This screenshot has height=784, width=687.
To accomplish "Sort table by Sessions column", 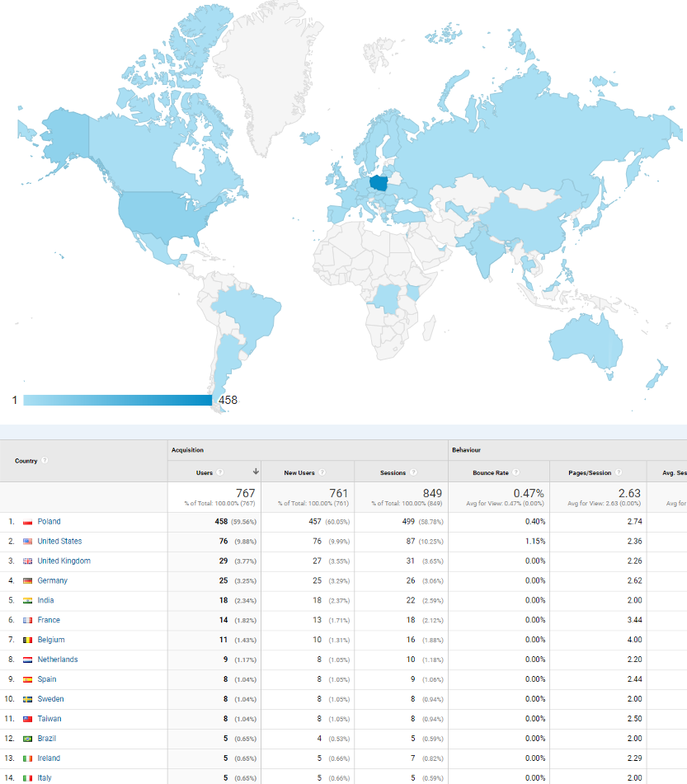I will 393,473.
